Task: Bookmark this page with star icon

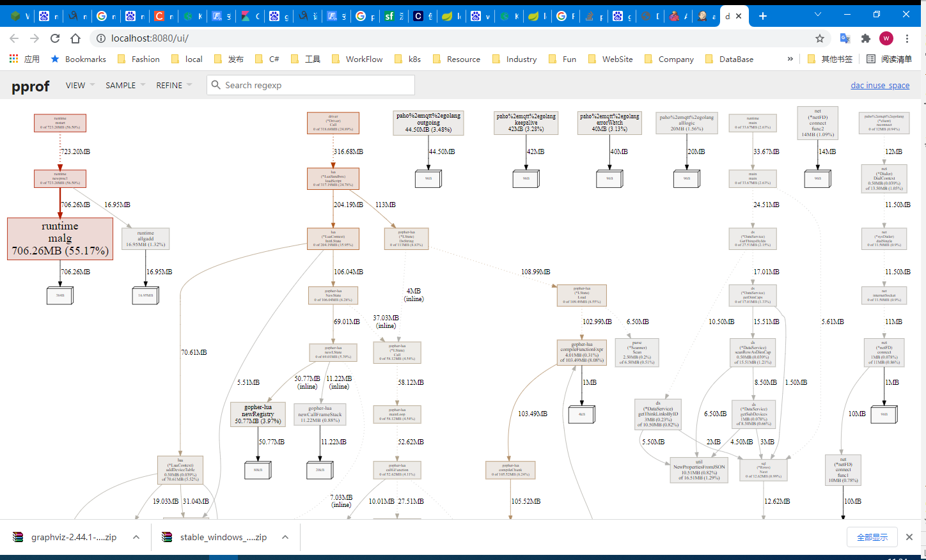Action: (x=820, y=38)
